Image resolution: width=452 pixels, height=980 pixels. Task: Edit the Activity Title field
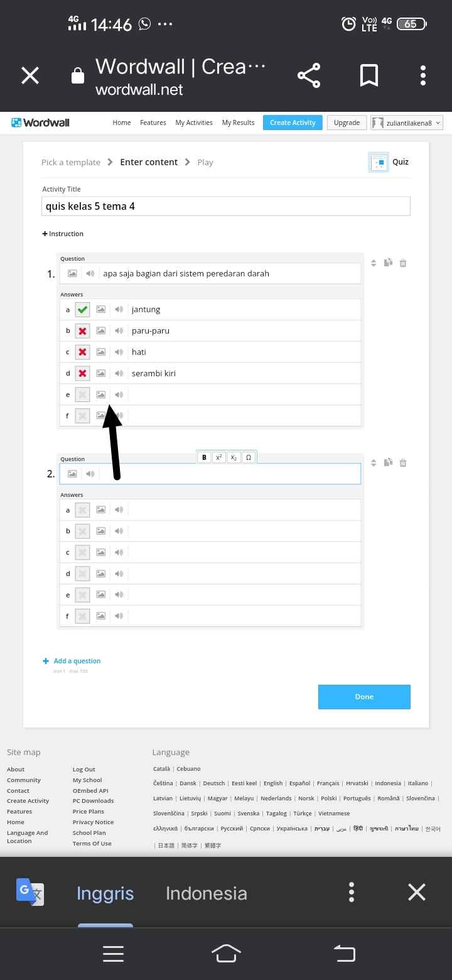click(x=226, y=206)
